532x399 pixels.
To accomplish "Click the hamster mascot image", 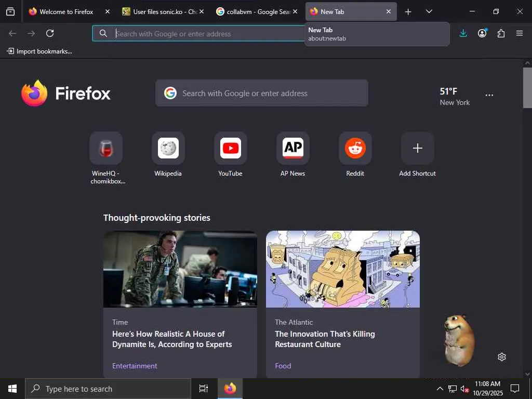I will 459,340.
